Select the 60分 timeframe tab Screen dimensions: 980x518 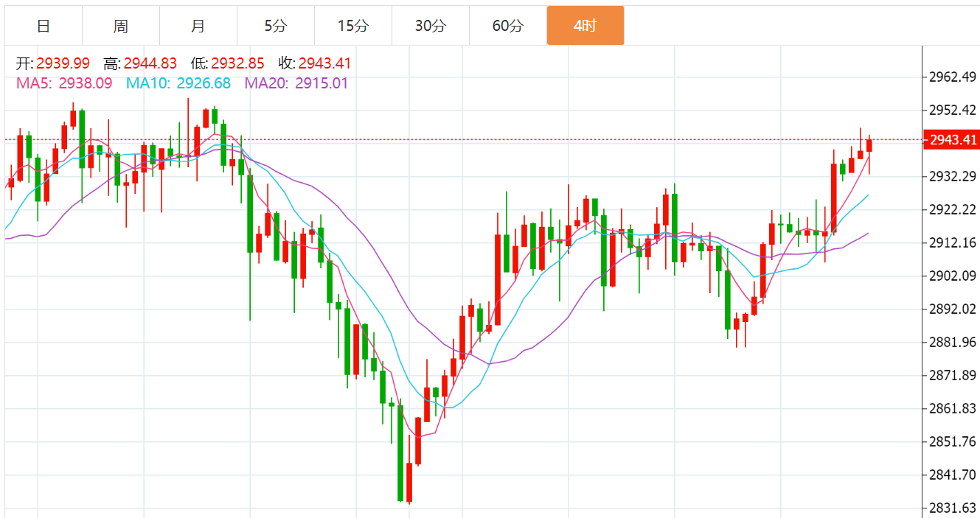(x=508, y=26)
